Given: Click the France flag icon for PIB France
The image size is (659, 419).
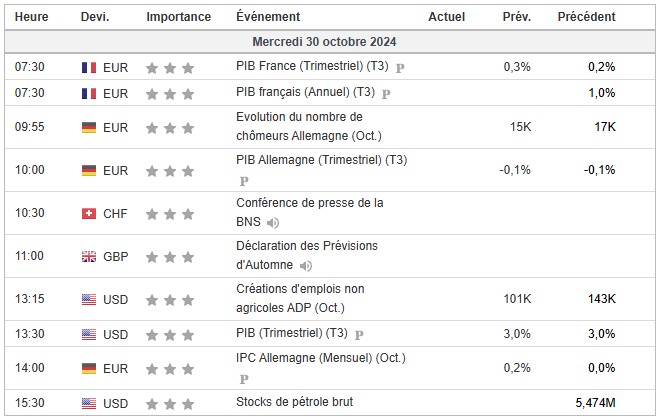Looking at the screenshot, I should coord(87,67).
